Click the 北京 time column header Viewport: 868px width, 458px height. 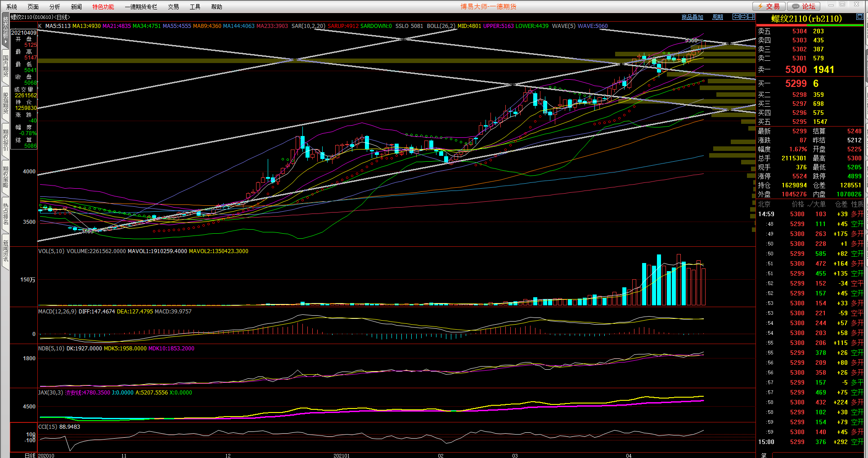764,204
